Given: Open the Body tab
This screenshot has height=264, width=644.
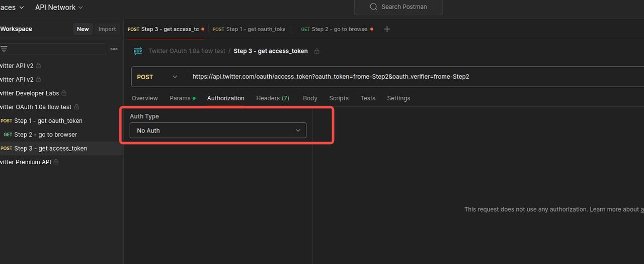Looking at the screenshot, I should [310, 98].
